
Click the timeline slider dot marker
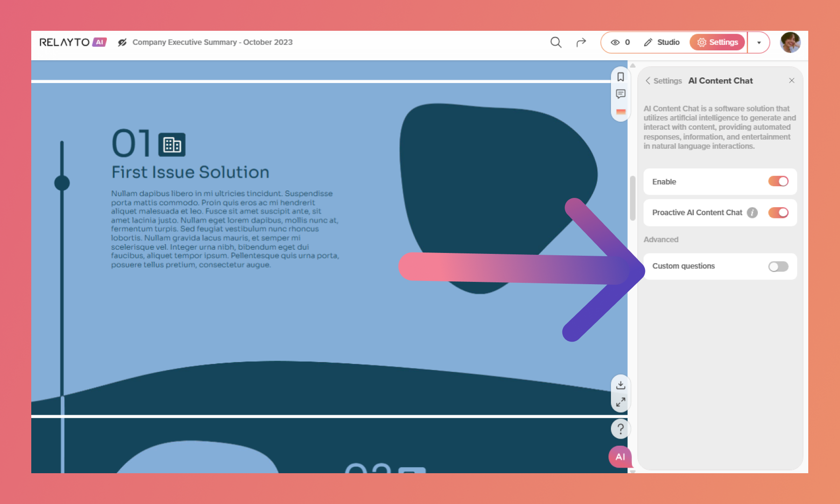click(62, 183)
